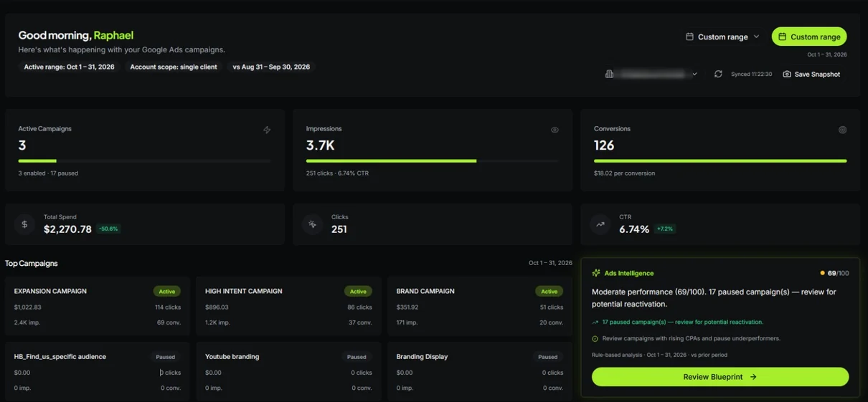Open the HB_Find_us_specific audience card
The width and height of the screenshot is (868, 402).
pos(98,371)
